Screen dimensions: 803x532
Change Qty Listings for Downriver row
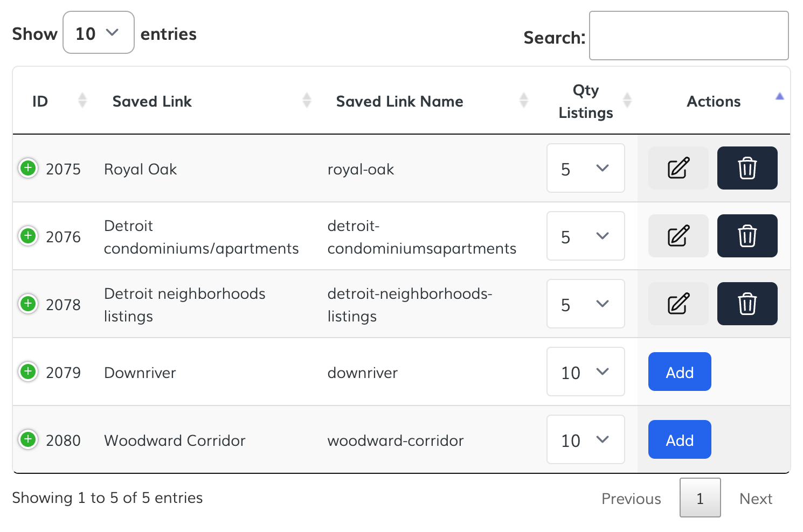point(585,372)
